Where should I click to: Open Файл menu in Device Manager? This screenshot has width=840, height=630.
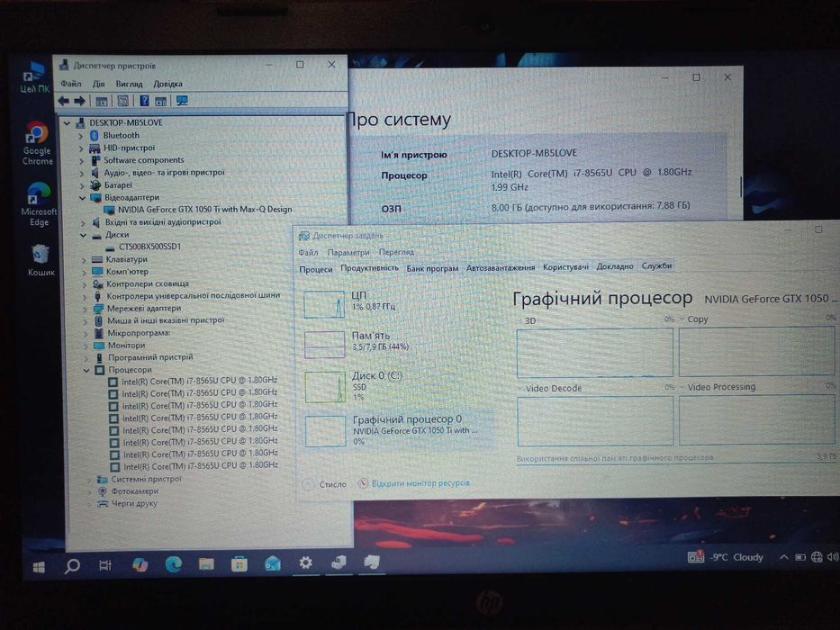pos(71,84)
